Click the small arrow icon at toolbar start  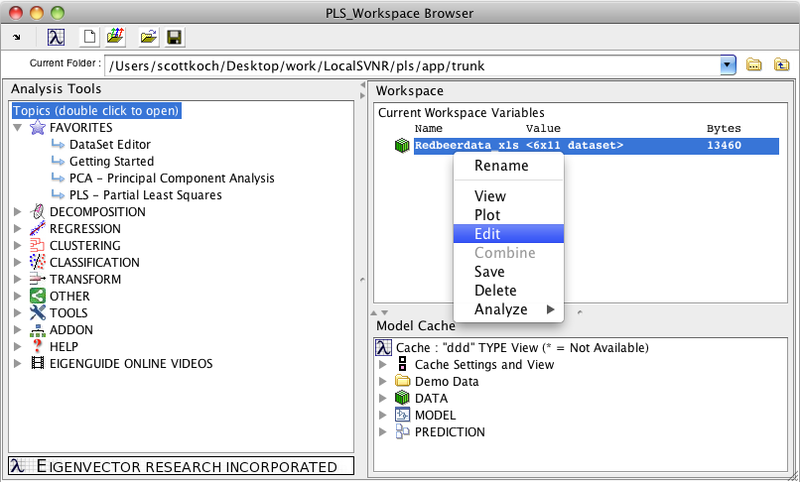click(17, 37)
